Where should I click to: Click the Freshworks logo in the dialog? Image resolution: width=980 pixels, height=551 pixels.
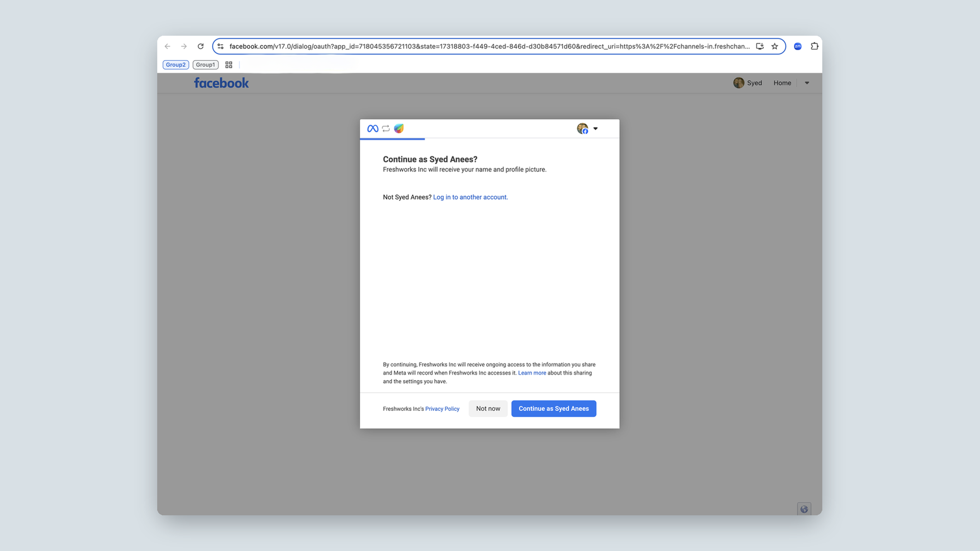click(399, 129)
